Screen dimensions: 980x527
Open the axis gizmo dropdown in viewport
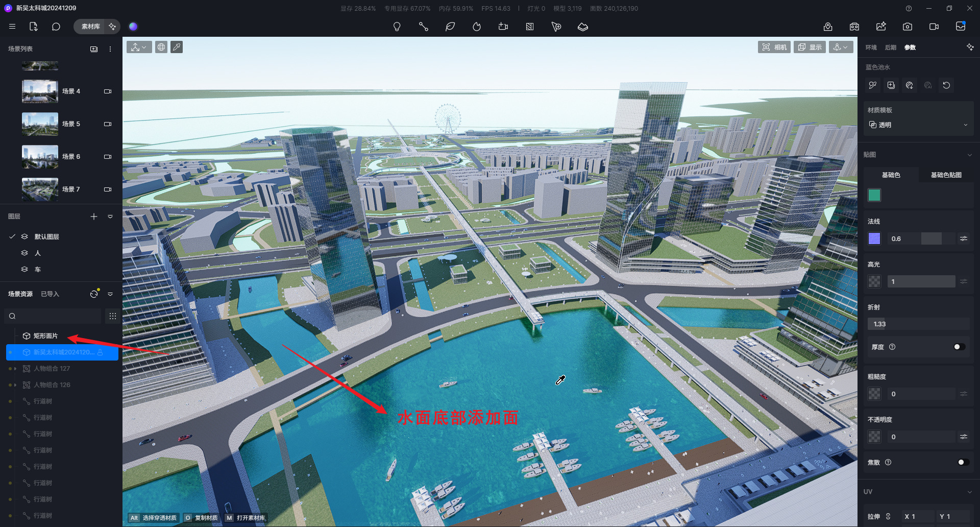coord(139,47)
